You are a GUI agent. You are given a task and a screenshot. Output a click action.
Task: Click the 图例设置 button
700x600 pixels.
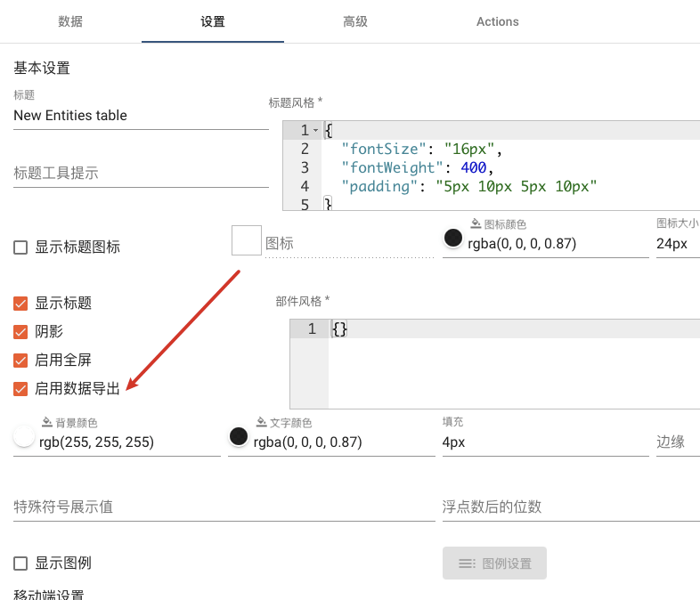494,564
